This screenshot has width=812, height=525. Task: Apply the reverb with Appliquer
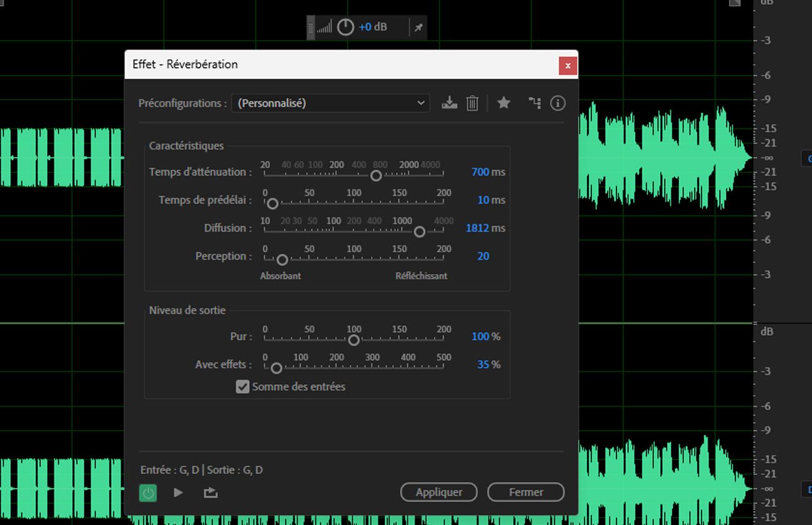pyautogui.click(x=438, y=492)
